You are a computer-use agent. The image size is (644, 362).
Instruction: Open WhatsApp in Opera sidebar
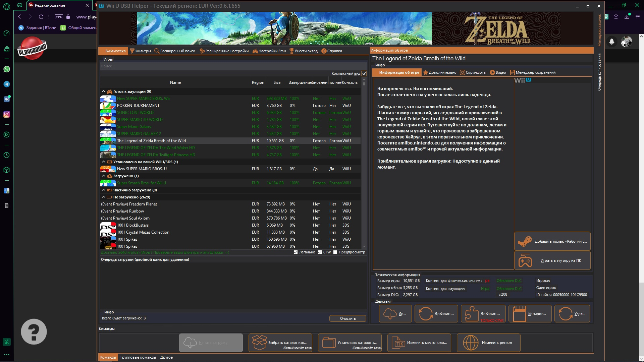coord(6,69)
